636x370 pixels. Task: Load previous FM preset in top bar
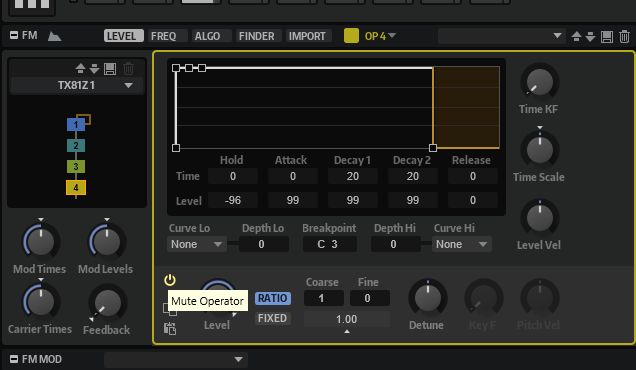coord(576,37)
